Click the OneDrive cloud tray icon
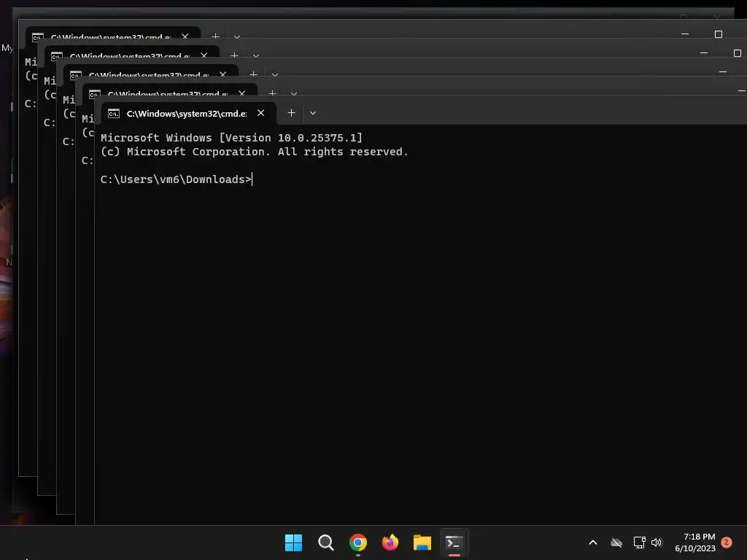Image resolution: width=747 pixels, height=560 pixels. [616, 542]
